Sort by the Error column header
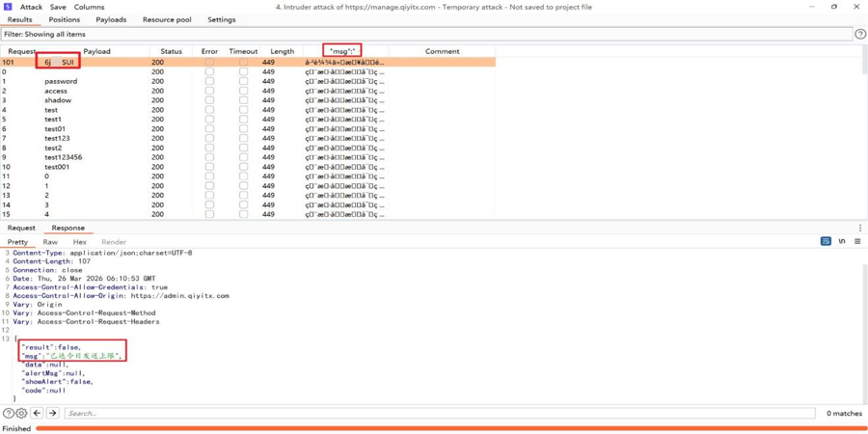868x434 pixels. (210, 51)
